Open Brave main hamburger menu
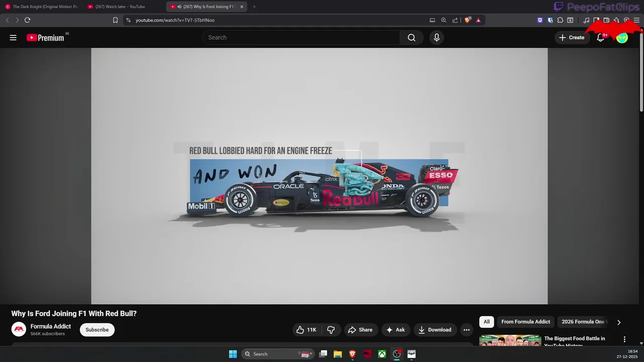The image size is (644, 362). point(636,20)
